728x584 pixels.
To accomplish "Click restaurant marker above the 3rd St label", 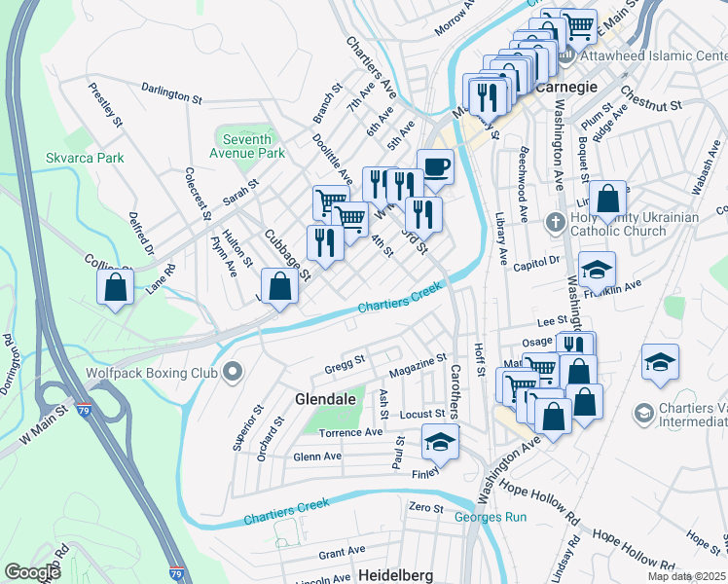I will 423,217.
